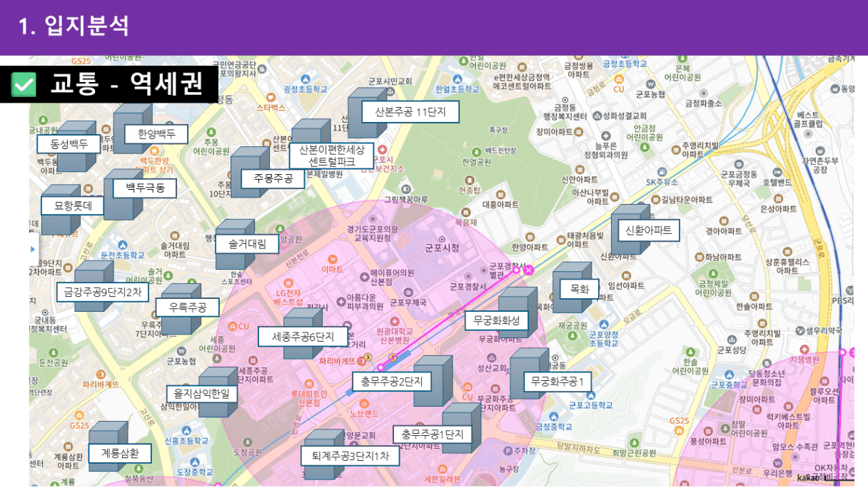Open the LG전자 베스트샵 marker
This screenshot has height=488, width=868.
coord(289,283)
